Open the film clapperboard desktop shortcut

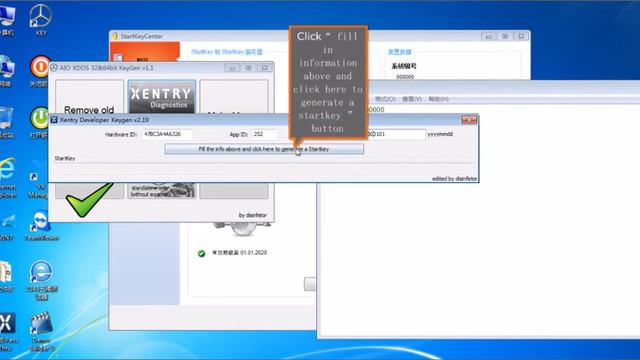click(41, 331)
